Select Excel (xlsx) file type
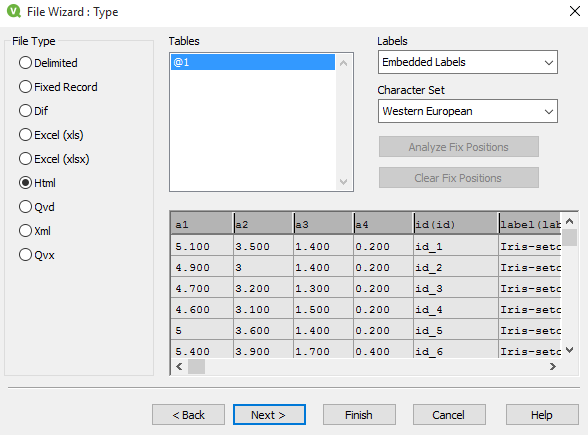The height and width of the screenshot is (435, 588). (x=54, y=159)
